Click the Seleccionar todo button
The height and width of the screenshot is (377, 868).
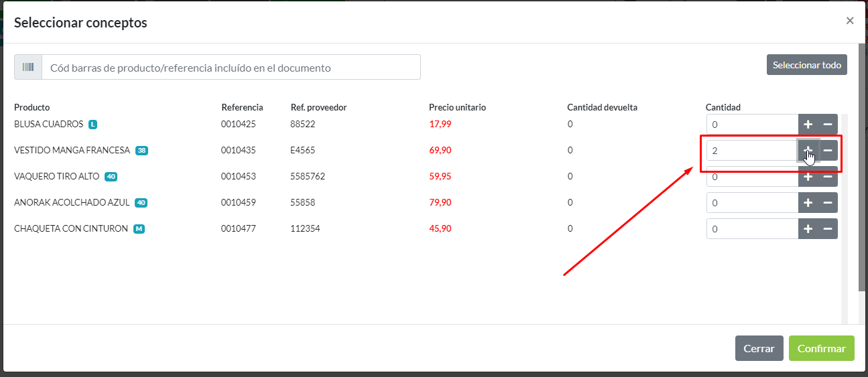click(x=806, y=65)
